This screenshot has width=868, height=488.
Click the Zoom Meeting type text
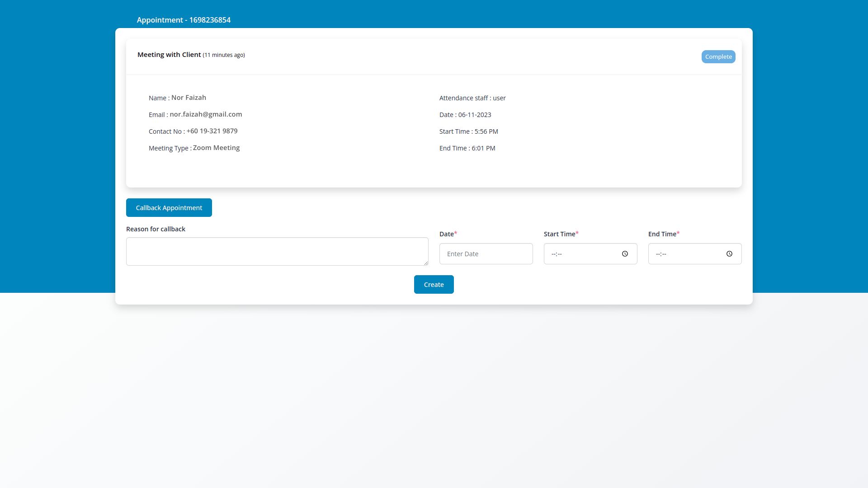click(x=216, y=148)
